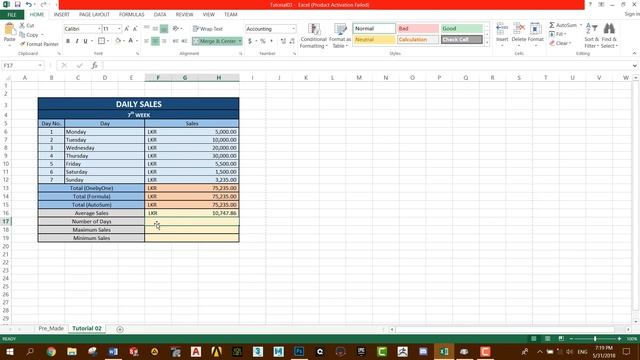Open Sort & Filter
The width and height of the screenshot is (640, 360).
(591, 36)
